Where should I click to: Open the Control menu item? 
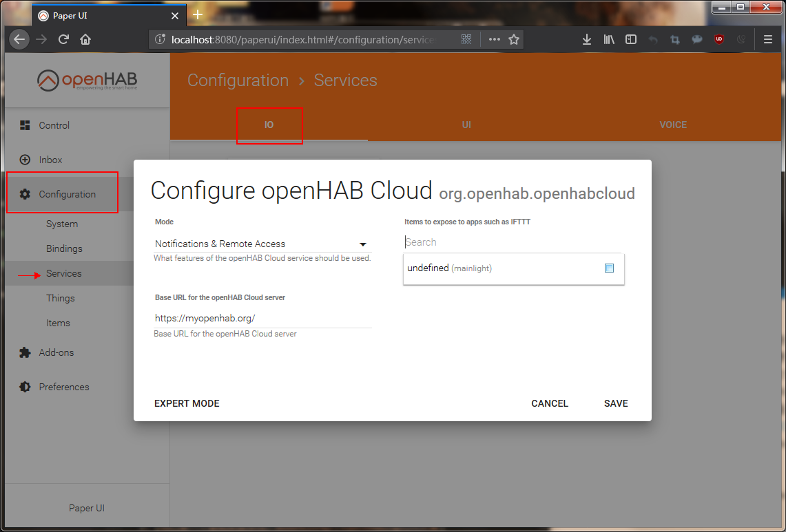tap(87, 125)
